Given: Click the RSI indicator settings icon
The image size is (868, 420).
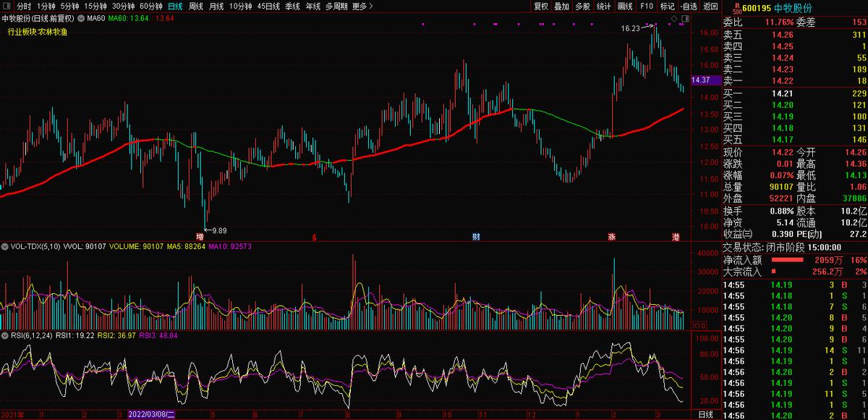Looking at the screenshot, I should tap(5, 335).
